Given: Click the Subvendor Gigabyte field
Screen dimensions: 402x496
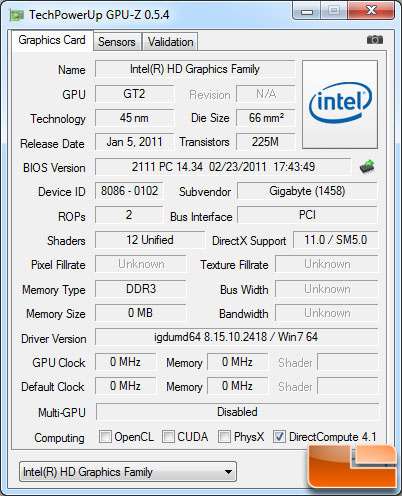Looking at the screenshot, I should click(x=307, y=191).
